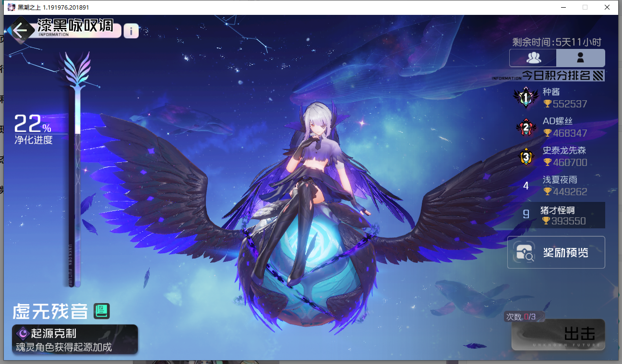Click the 漆黑咏叹调 page title
The width and height of the screenshot is (622, 364).
coord(75,25)
